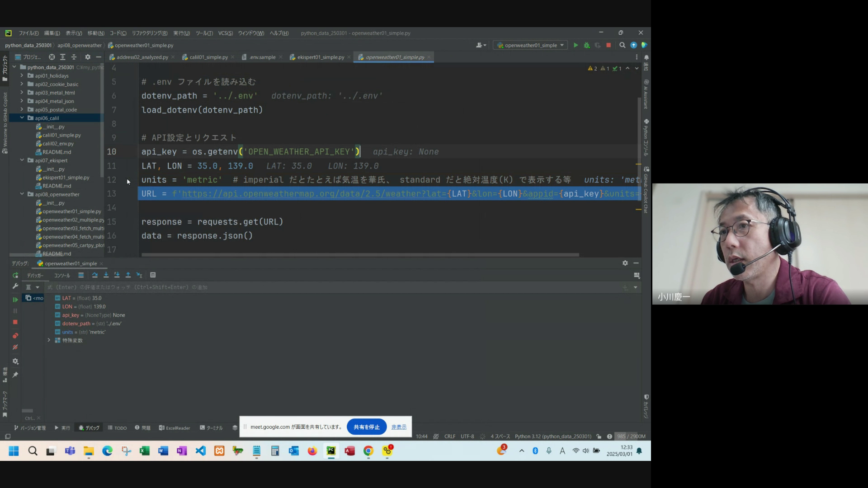
Task: Click the 共有を停止 button
Action: pyautogui.click(x=366, y=427)
